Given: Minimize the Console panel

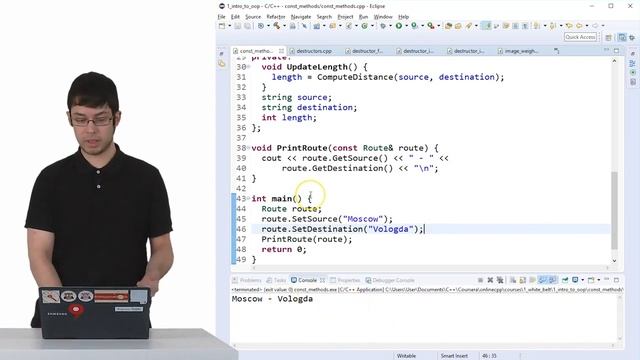Looking at the screenshot, I should 606,280.
